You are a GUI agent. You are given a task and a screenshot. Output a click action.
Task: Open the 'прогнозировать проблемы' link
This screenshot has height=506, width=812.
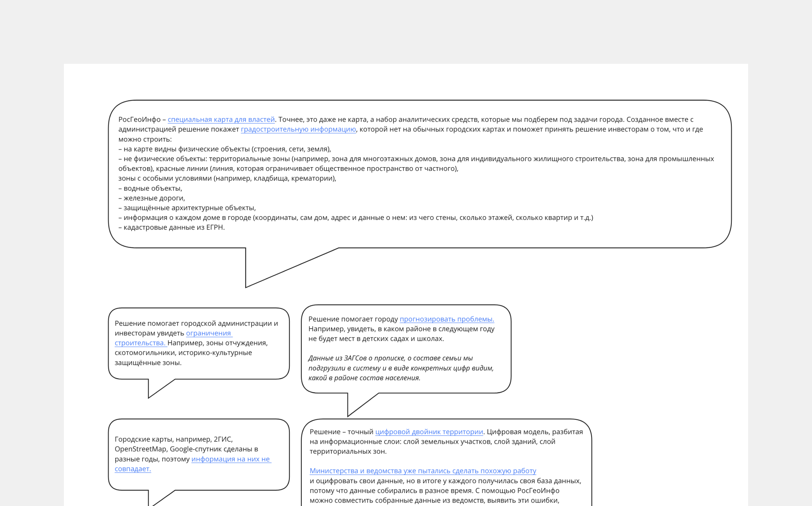[x=446, y=319]
